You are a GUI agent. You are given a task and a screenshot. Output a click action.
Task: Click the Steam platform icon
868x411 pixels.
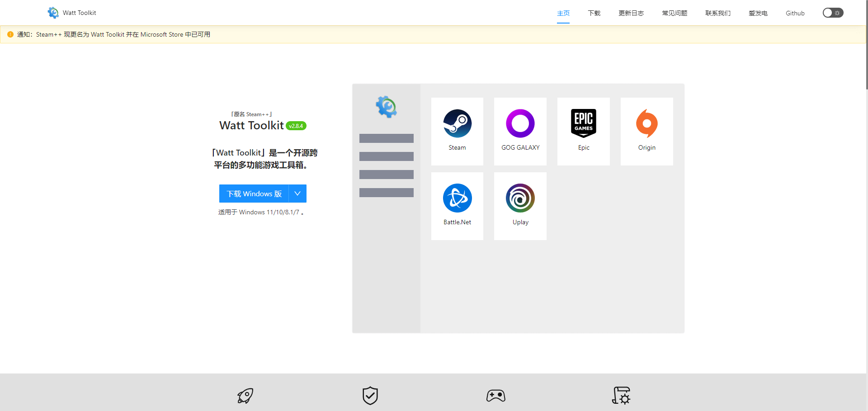(x=457, y=123)
